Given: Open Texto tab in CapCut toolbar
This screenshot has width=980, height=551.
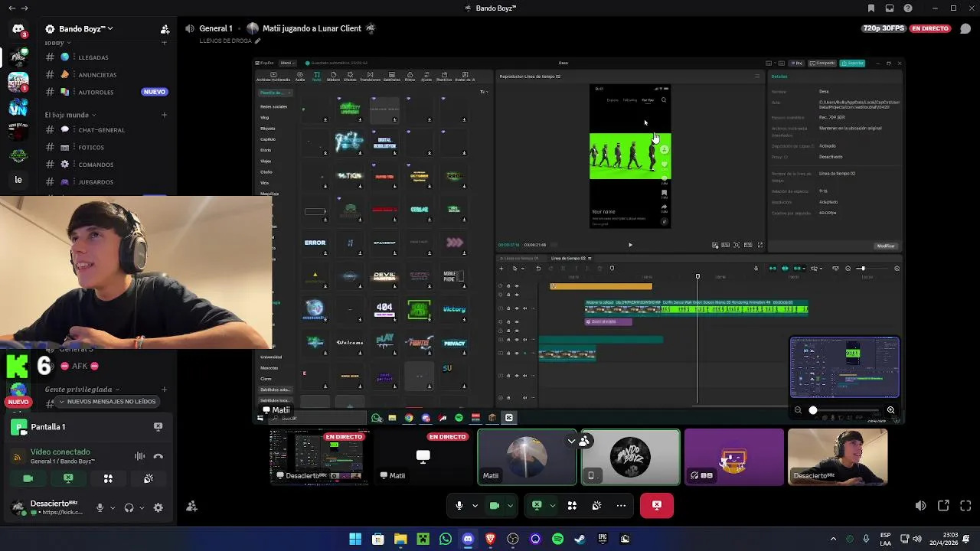Looking at the screenshot, I should [316, 76].
